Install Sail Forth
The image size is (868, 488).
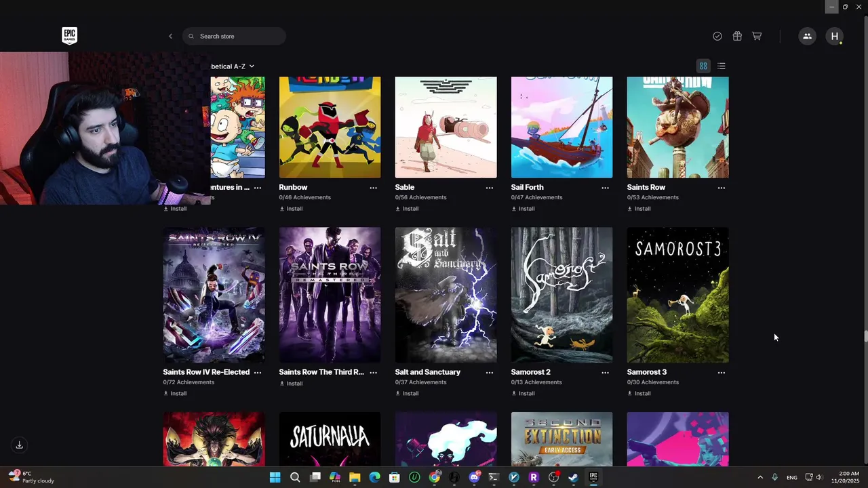523,209
